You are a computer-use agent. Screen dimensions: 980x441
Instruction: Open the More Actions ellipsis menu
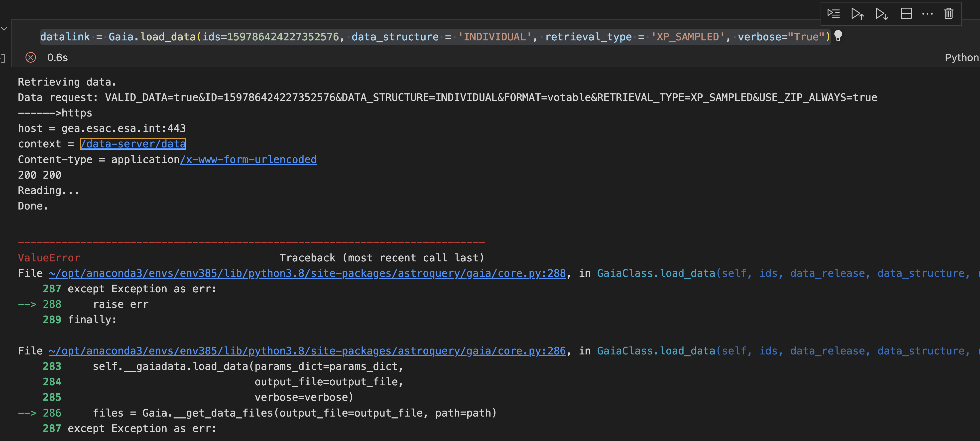[928, 14]
